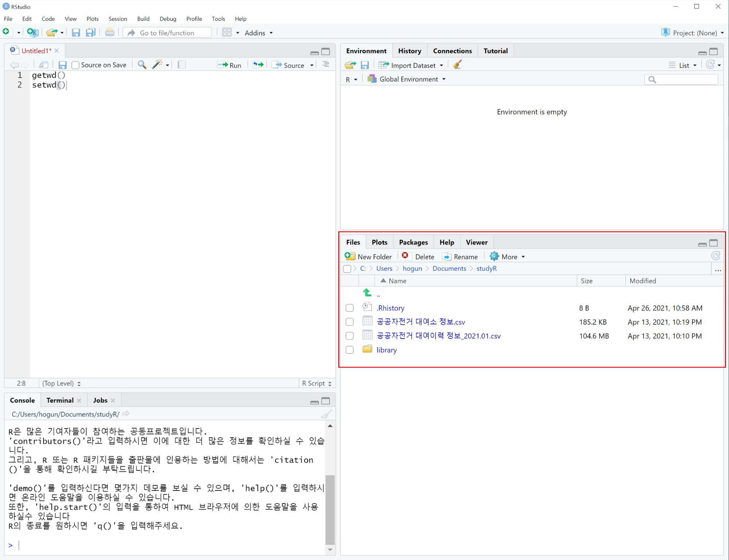Image resolution: width=729 pixels, height=560 pixels.
Task: Click the code tools magic wand icon
Action: [x=157, y=65]
